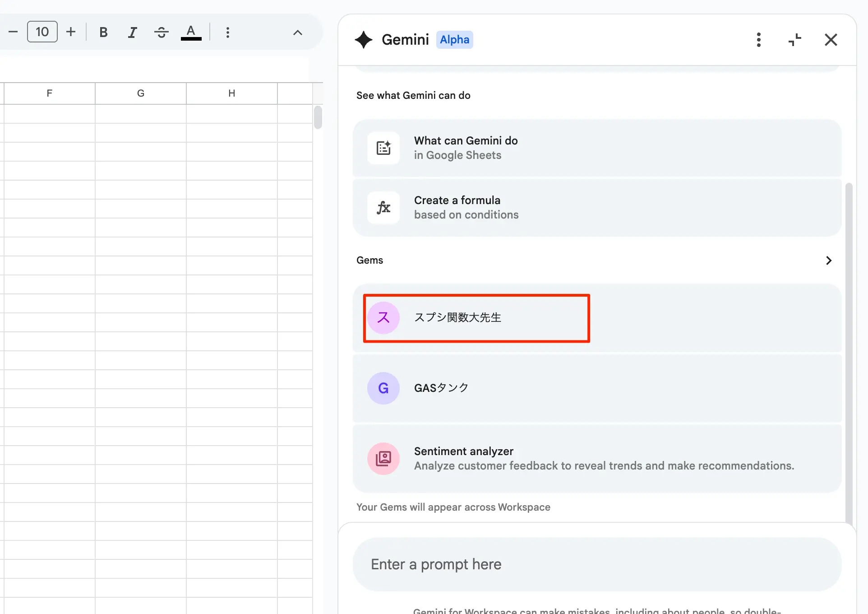Click the fx formula icon
Image resolution: width=868 pixels, height=614 pixels.
click(383, 208)
